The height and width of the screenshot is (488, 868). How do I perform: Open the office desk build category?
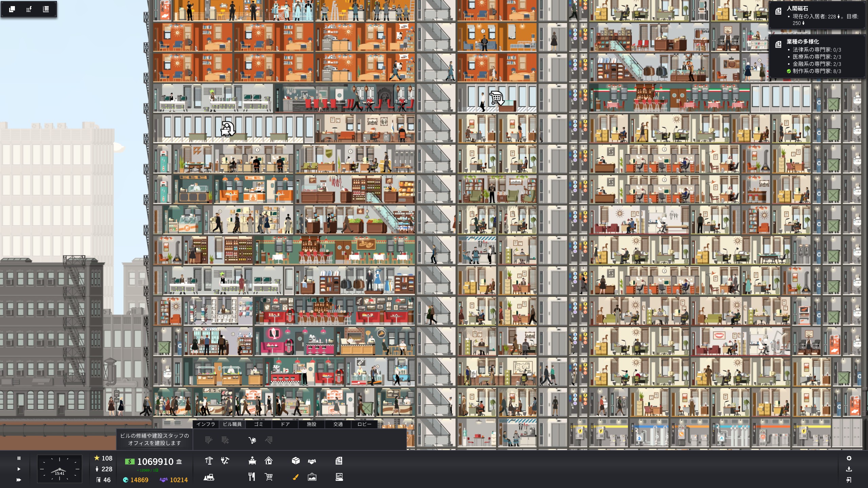(x=252, y=461)
